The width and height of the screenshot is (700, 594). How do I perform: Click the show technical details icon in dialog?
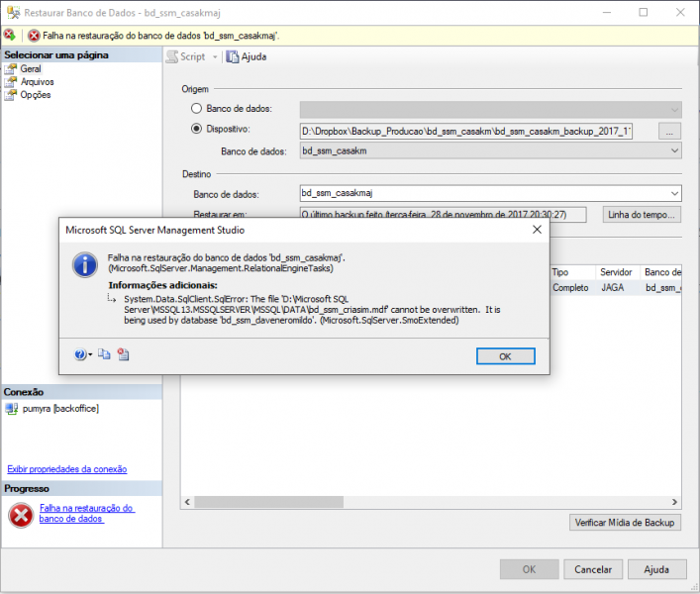(124, 354)
